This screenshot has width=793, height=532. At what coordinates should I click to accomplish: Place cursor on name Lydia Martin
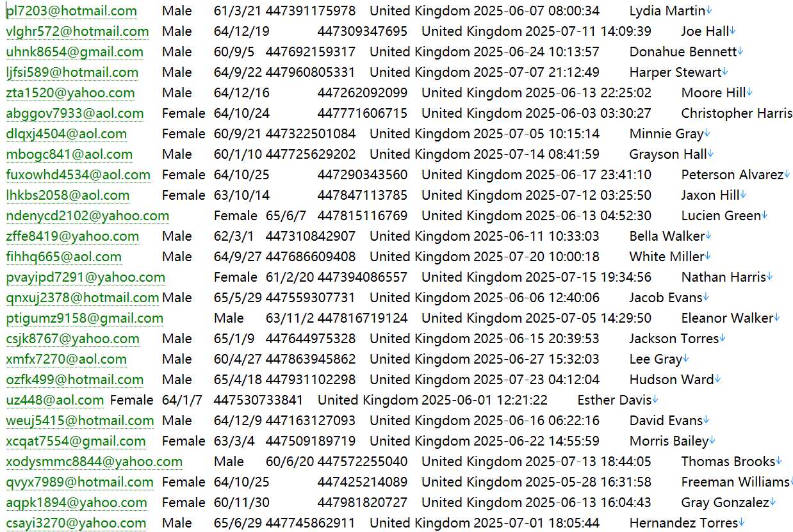[x=667, y=11]
